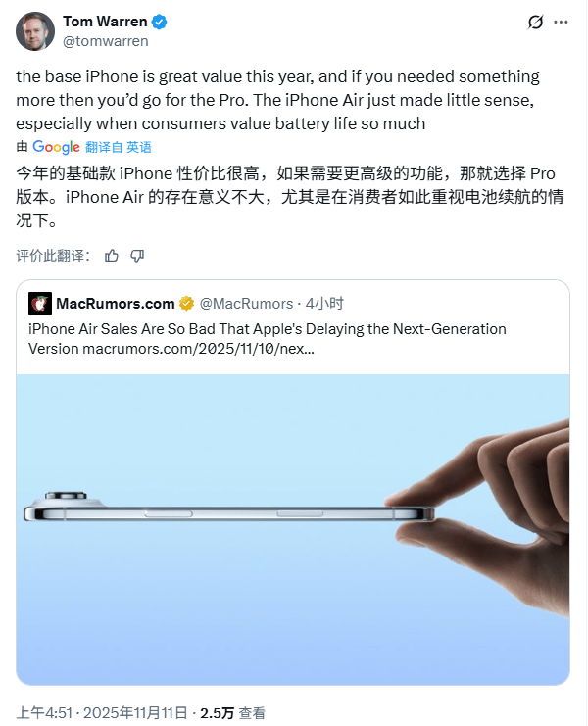Screen dimensions: 588x726
Task: Click the blue verified badge beside Tom Warren
Action: 160,22
